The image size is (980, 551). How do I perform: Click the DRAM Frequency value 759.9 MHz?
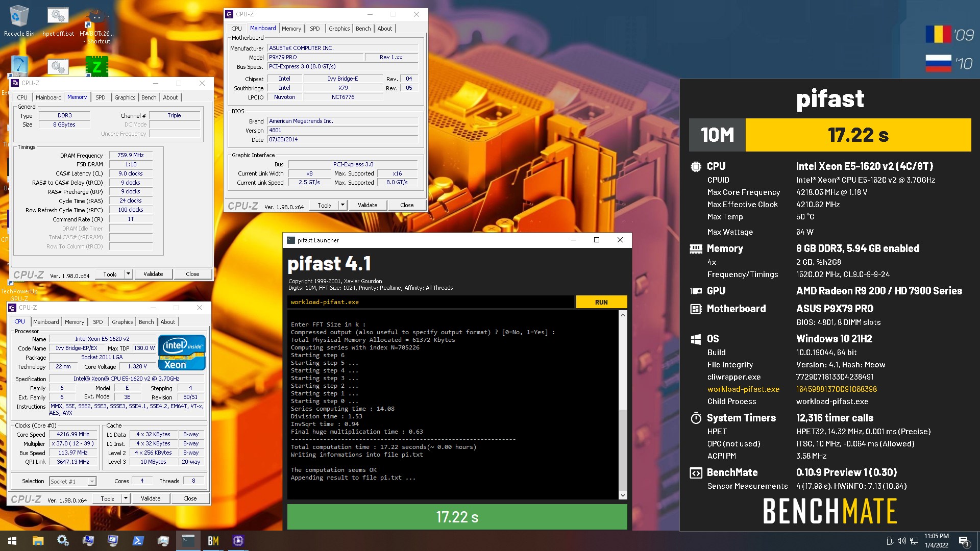point(131,155)
